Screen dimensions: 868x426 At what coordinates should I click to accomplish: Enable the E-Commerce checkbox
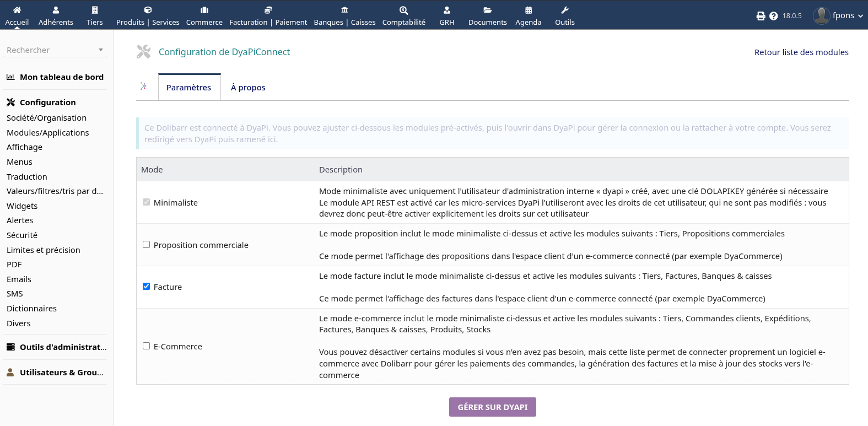(x=146, y=346)
